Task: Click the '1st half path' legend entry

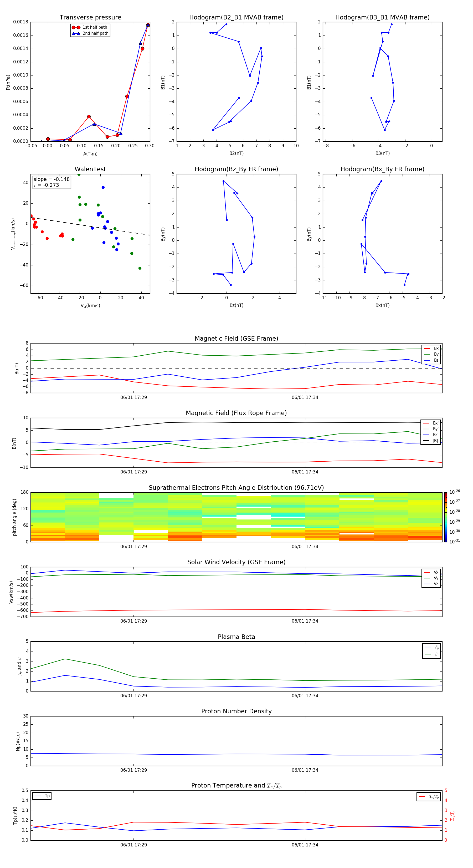Action: coord(90,27)
